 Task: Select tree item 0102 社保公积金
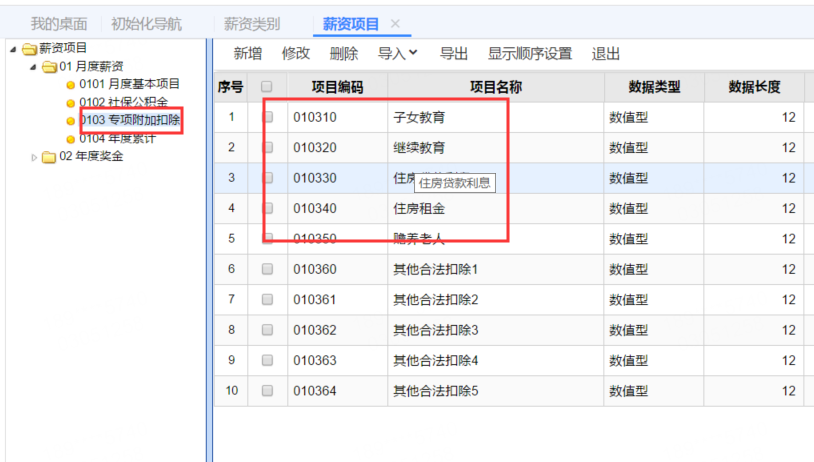point(124,102)
